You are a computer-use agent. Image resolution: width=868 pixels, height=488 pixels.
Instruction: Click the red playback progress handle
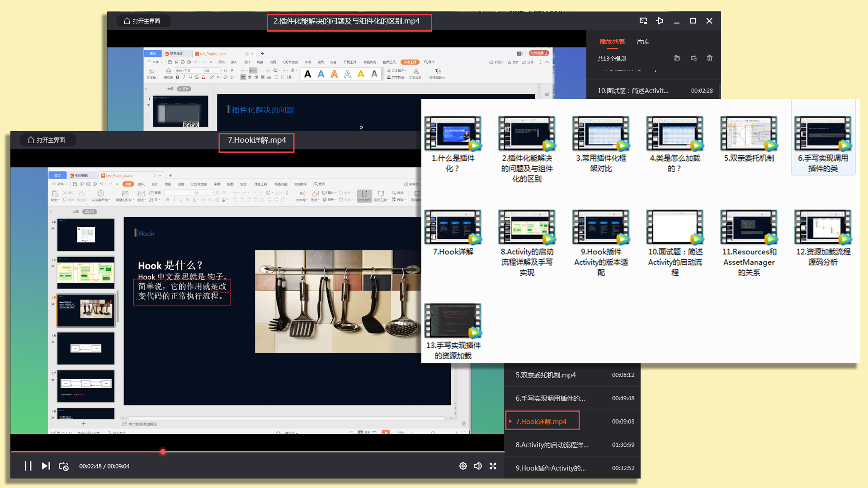click(163, 451)
